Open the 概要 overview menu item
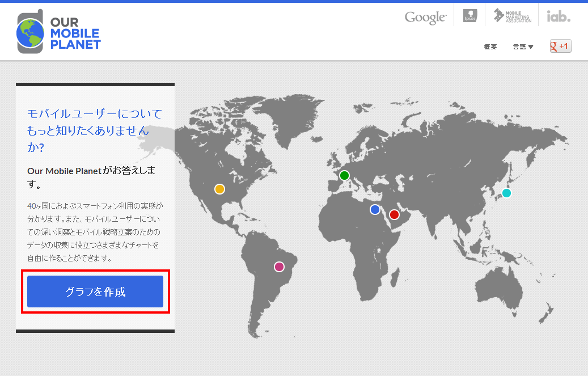 coord(490,47)
